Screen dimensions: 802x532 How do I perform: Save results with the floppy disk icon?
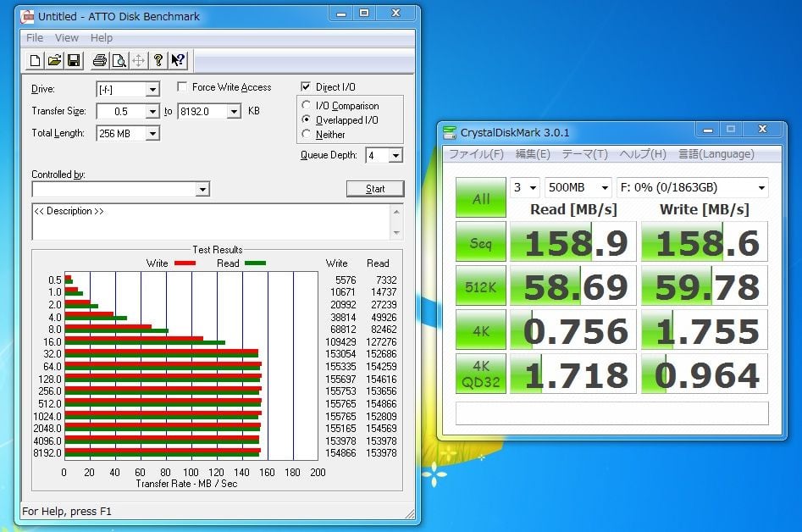click(74, 61)
